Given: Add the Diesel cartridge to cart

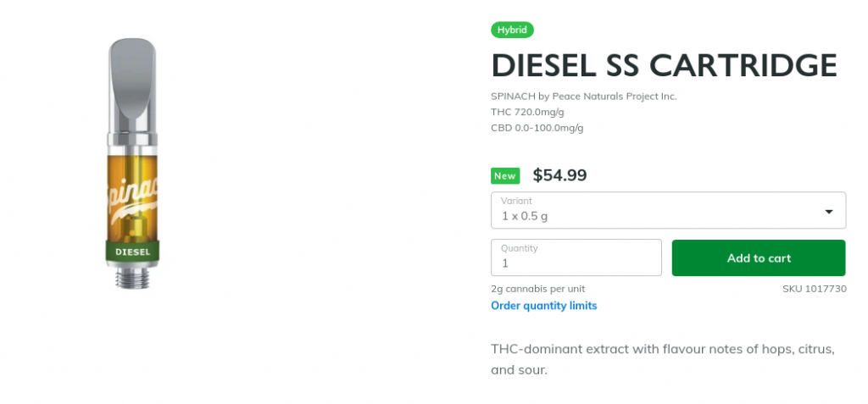Looking at the screenshot, I should point(759,257).
